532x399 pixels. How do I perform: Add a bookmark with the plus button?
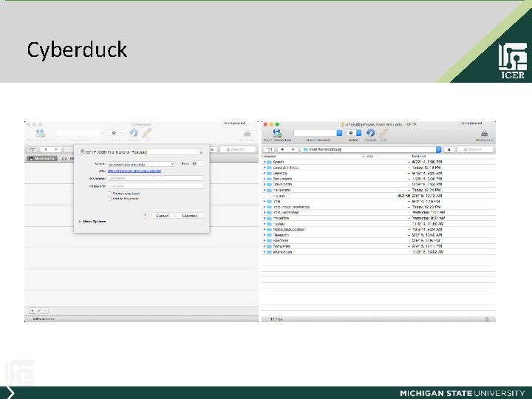[33, 311]
